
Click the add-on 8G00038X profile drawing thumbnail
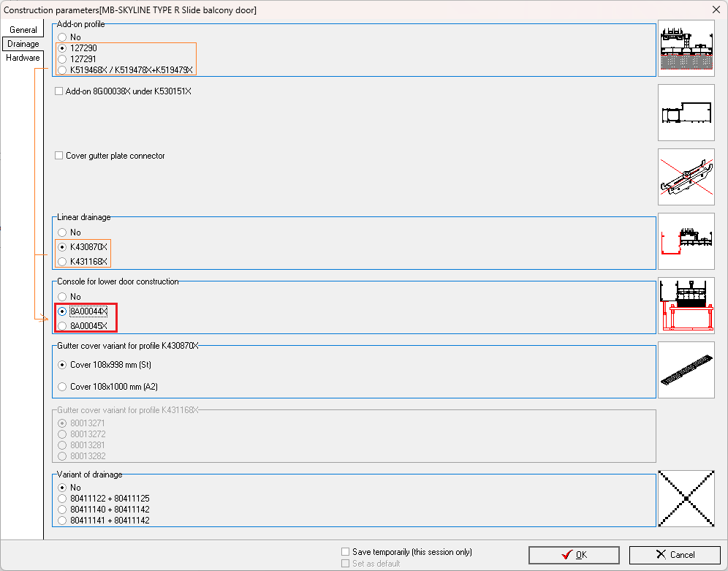(x=686, y=113)
